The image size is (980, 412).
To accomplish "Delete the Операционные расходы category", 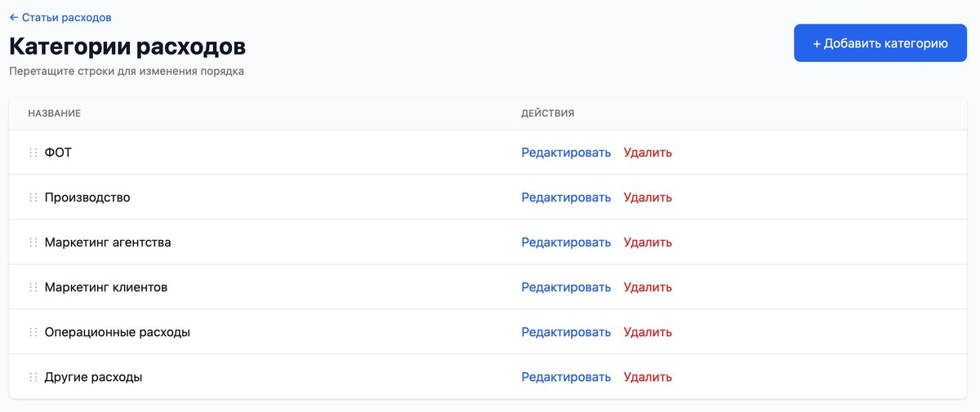I will point(648,332).
